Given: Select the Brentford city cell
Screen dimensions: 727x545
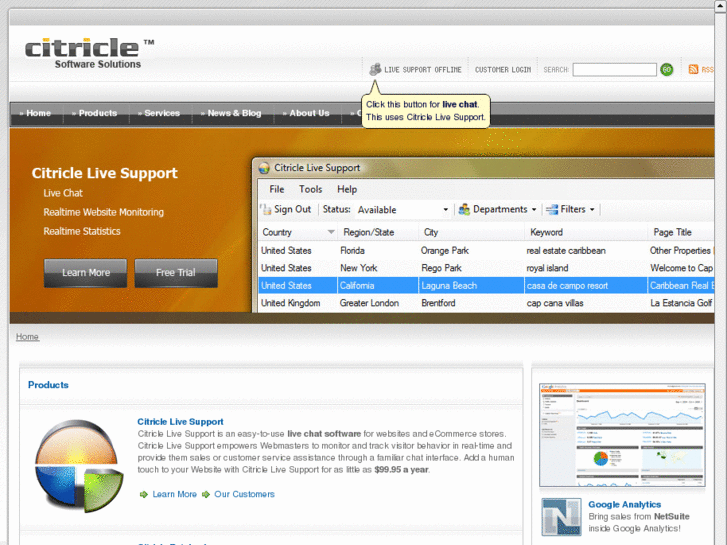Looking at the screenshot, I should point(438,303).
